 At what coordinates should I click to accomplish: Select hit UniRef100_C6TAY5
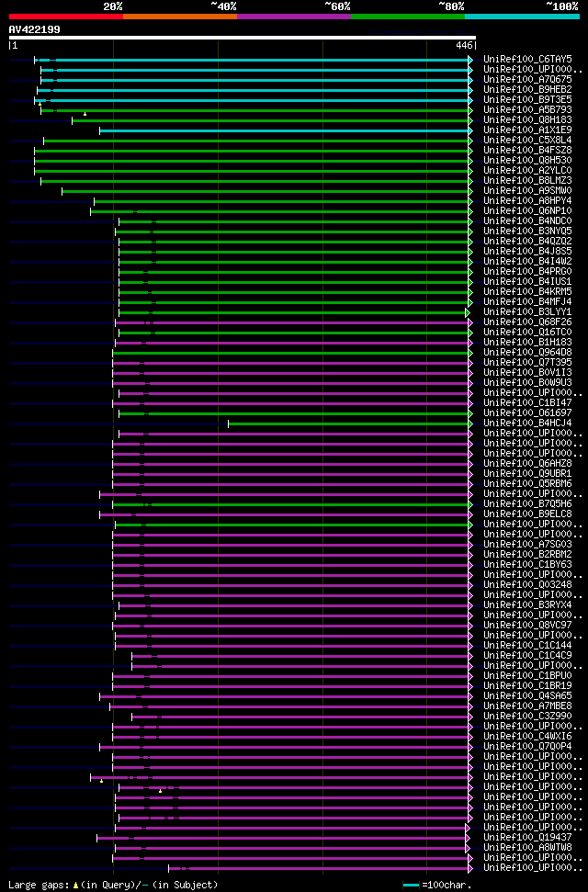527,59
